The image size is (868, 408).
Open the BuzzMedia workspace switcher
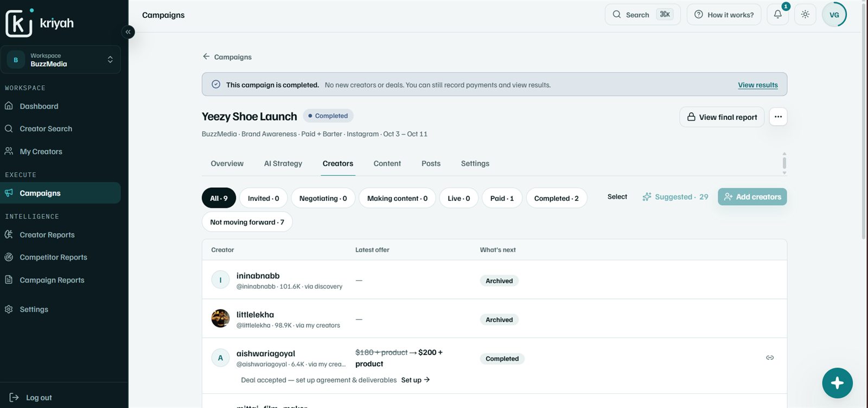(x=60, y=60)
